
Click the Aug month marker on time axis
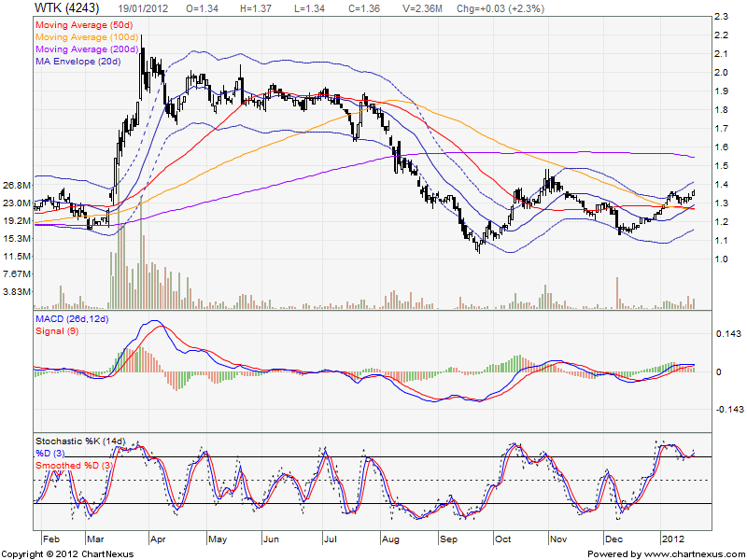390,539
